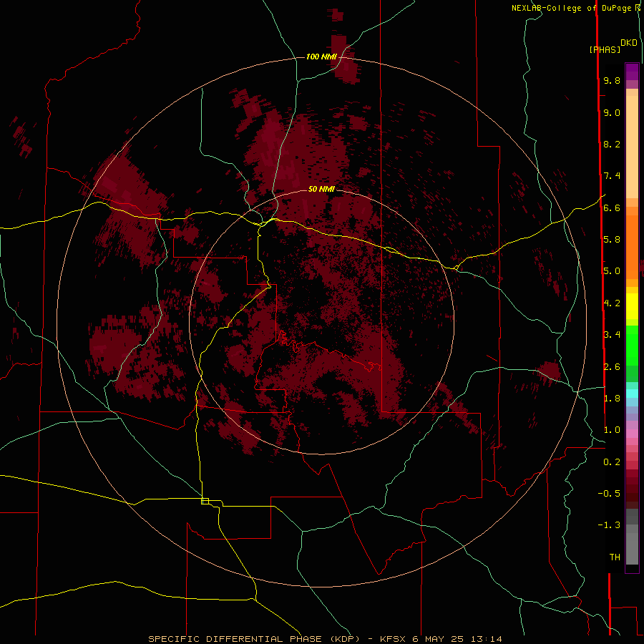The image size is (644, 644).
Task: Click the 5.8 scale label
Action: tap(612, 240)
